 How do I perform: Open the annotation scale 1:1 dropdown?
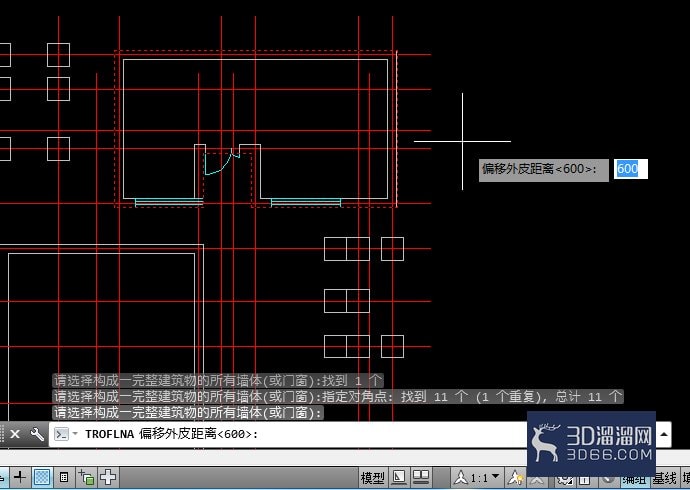tap(477, 477)
